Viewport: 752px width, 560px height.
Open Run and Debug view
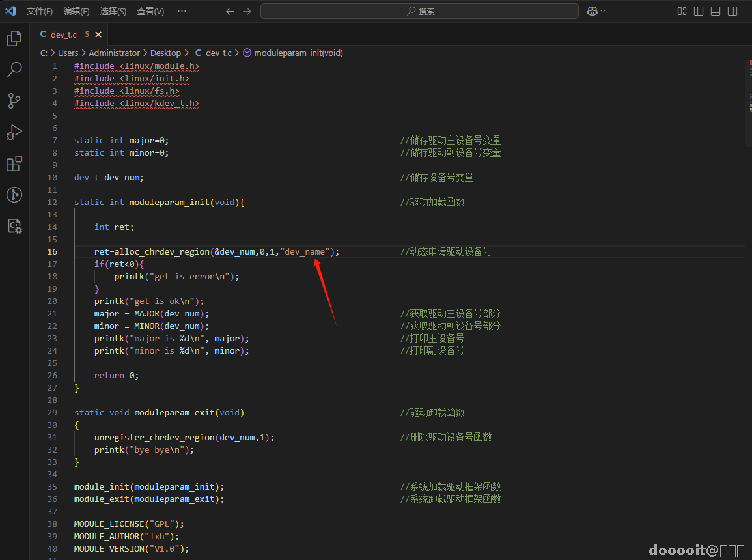pos(14,132)
